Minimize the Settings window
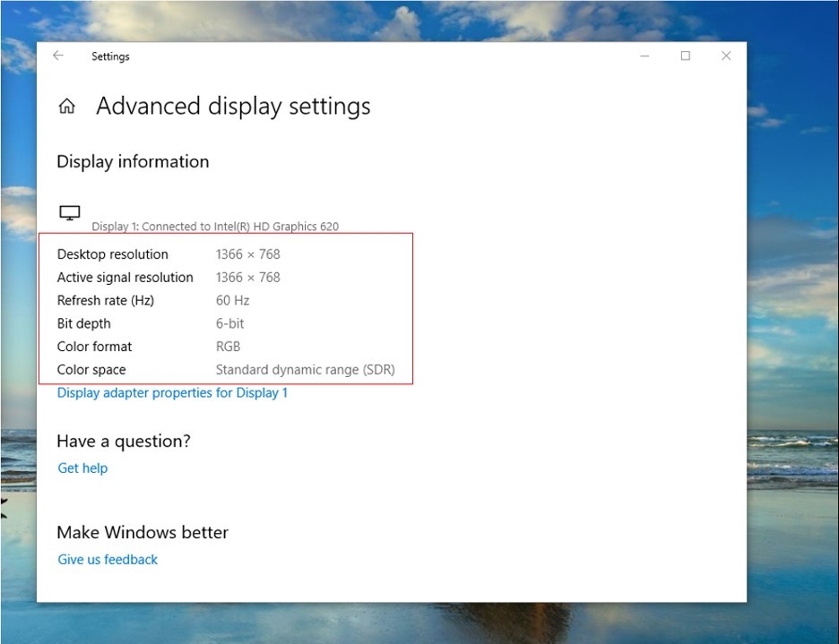This screenshot has width=839, height=644. click(644, 56)
